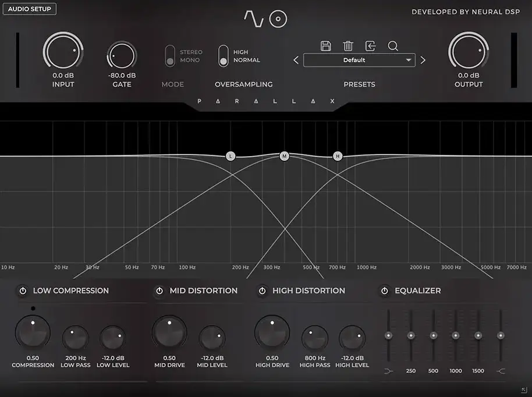Click the Low Pass frequency knob
This screenshot has width=532, height=397.
tap(75, 338)
